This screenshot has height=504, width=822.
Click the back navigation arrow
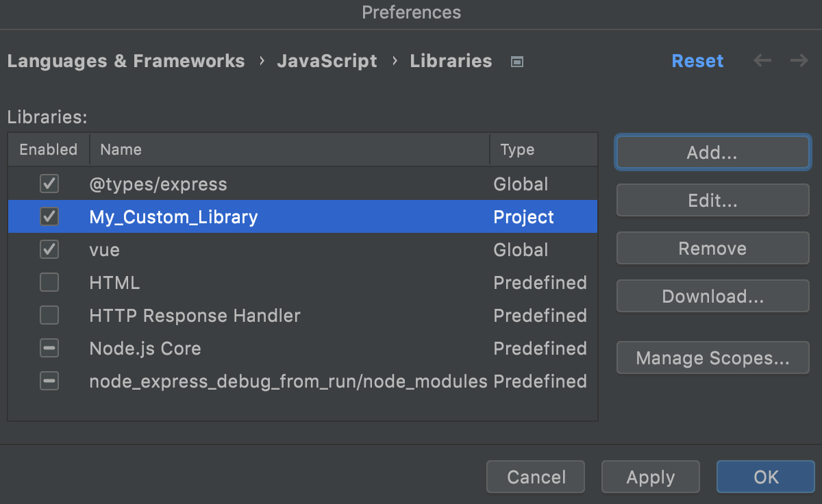762,61
